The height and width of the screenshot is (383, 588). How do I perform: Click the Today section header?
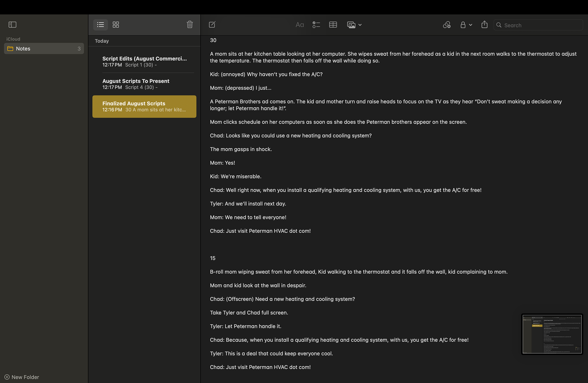click(x=102, y=41)
